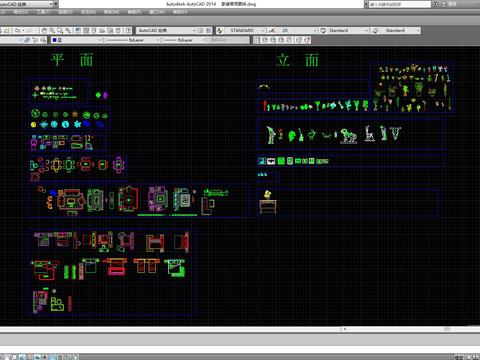This screenshot has height=360, width=480.
Task: Activate the Zoom Window icon
Action: [x=60, y=30]
